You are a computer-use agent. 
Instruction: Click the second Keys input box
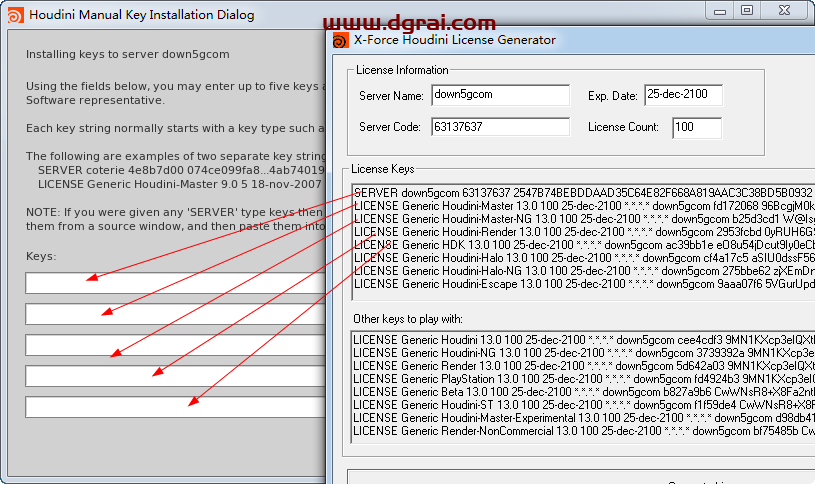click(x=176, y=314)
